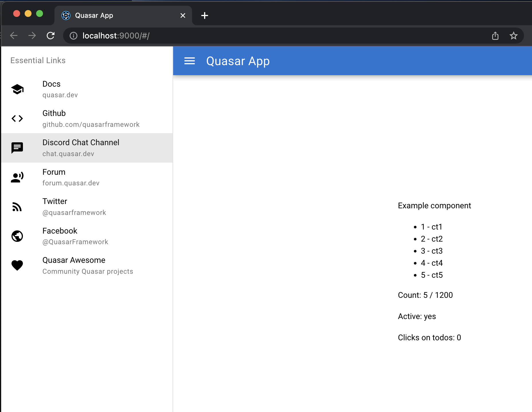Click the Twitter RSS feed icon

pyautogui.click(x=17, y=207)
